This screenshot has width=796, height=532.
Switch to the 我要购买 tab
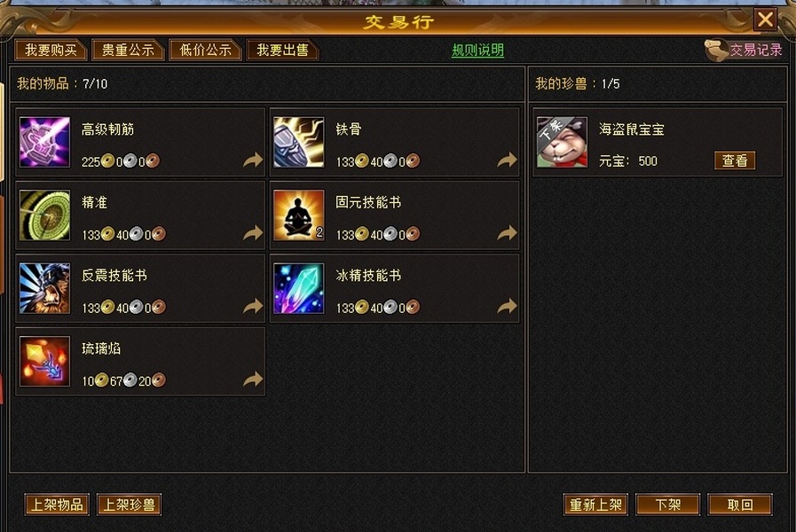[x=51, y=50]
